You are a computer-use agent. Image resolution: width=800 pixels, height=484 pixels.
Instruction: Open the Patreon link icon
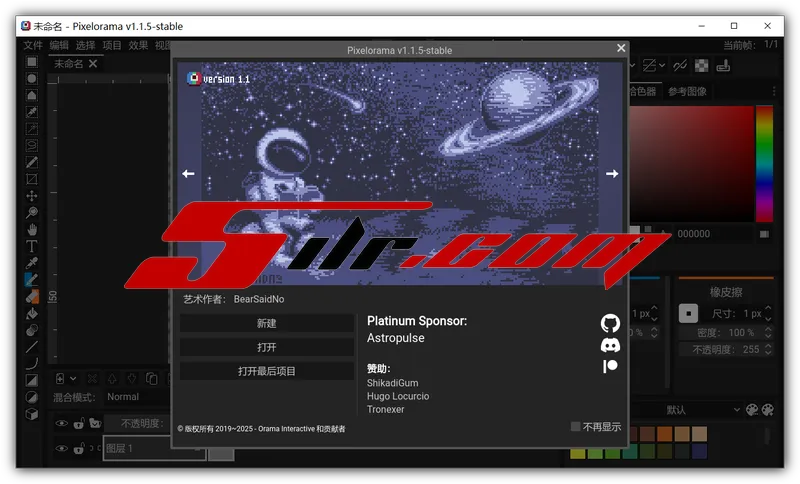pyautogui.click(x=610, y=366)
